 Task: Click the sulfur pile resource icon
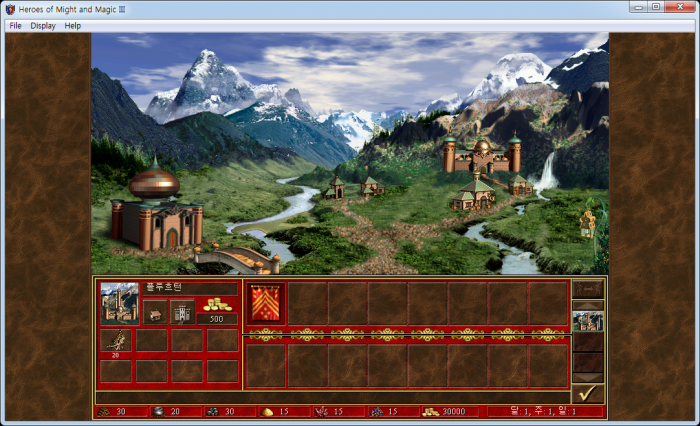[x=267, y=412]
